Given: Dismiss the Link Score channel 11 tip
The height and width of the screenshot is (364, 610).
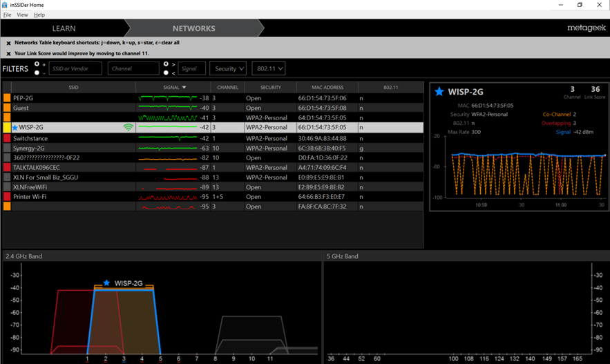Looking at the screenshot, I should [8, 54].
